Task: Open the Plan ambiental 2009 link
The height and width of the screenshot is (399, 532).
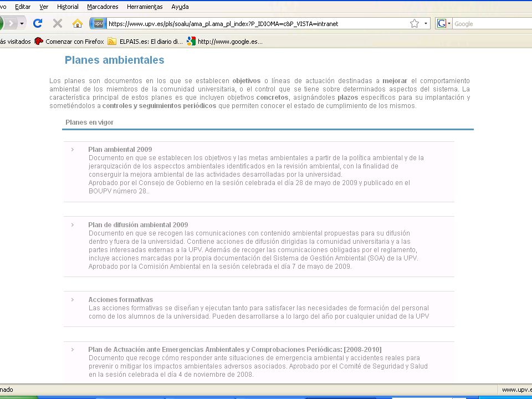Action: click(x=120, y=149)
